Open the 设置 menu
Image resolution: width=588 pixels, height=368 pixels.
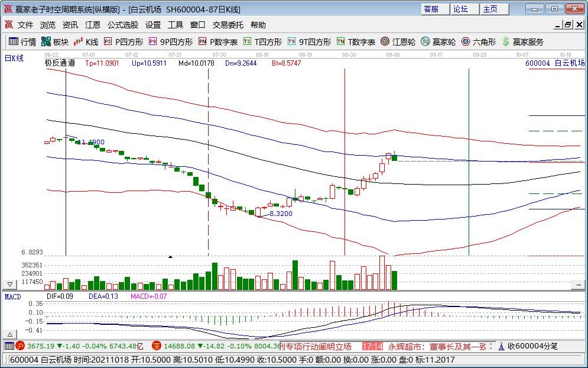(x=153, y=25)
